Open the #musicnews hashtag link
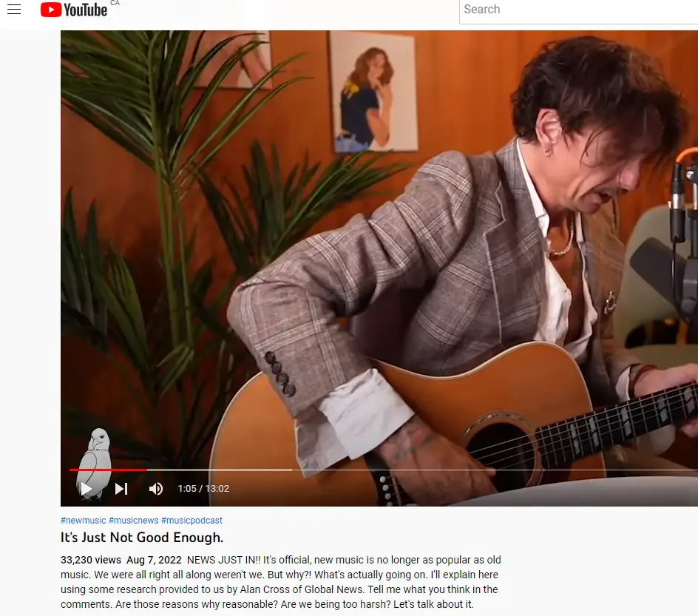The width and height of the screenshot is (698, 616). (x=134, y=521)
